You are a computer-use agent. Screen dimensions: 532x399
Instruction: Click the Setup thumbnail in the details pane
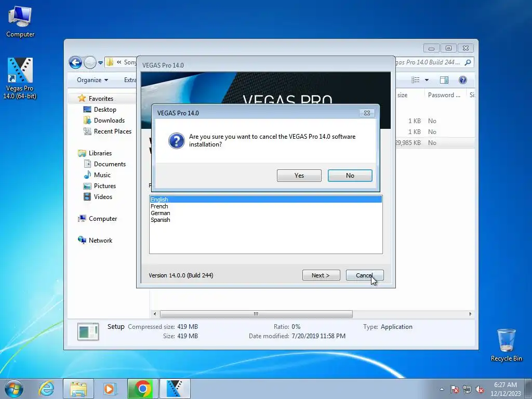click(88, 331)
